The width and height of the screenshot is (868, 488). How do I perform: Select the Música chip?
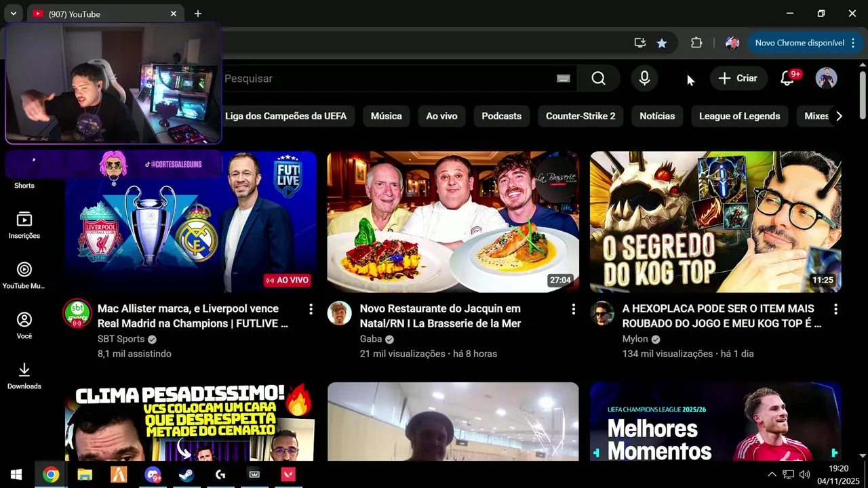[x=386, y=116]
